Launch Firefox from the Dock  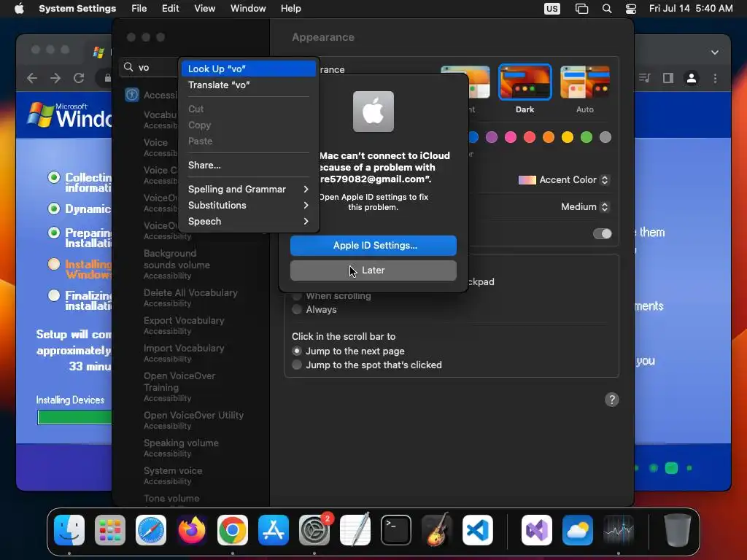pos(192,530)
